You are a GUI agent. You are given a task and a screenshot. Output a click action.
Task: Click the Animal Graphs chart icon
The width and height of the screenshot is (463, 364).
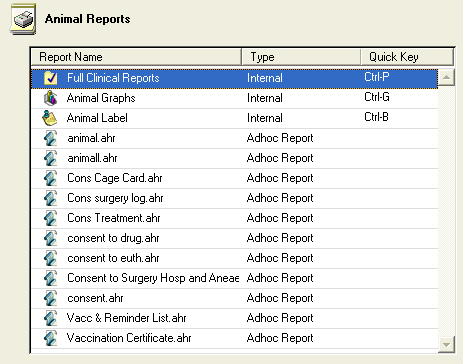pos(50,98)
